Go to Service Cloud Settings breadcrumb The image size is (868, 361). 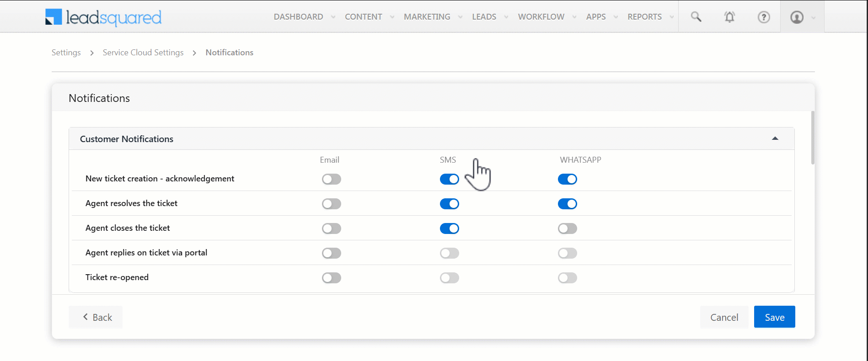[143, 53]
